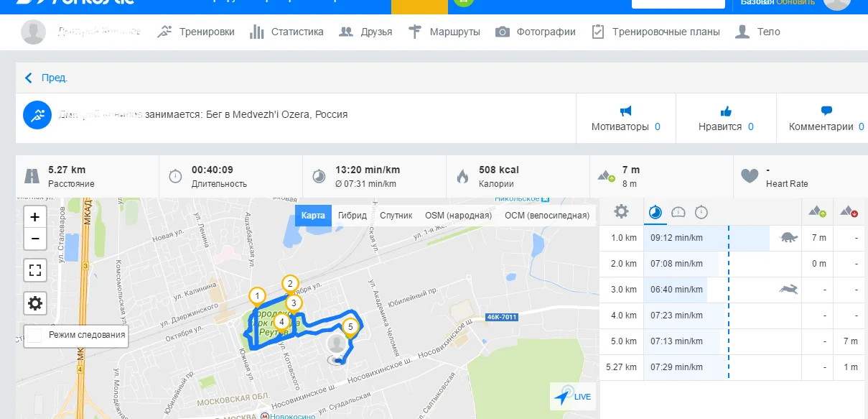Click the Нравится like button
This screenshot has height=419, width=868.
pyautogui.click(x=726, y=119)
